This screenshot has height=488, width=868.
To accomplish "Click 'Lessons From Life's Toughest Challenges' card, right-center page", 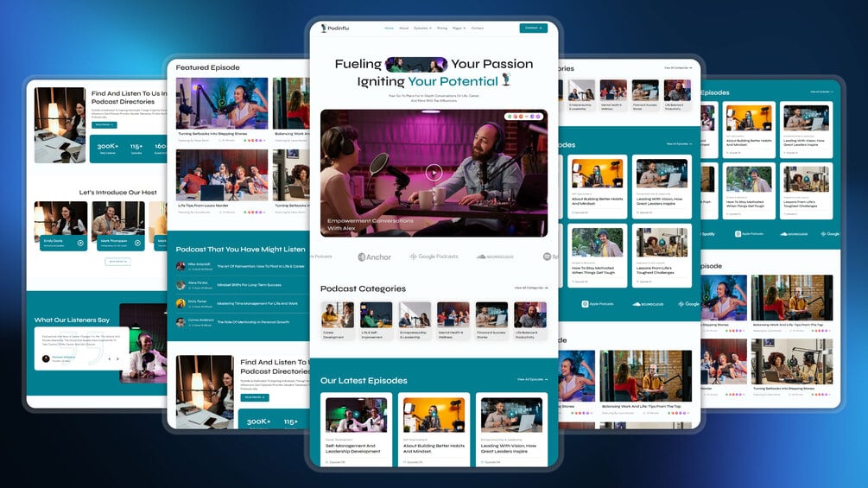I will pos(662,255).
